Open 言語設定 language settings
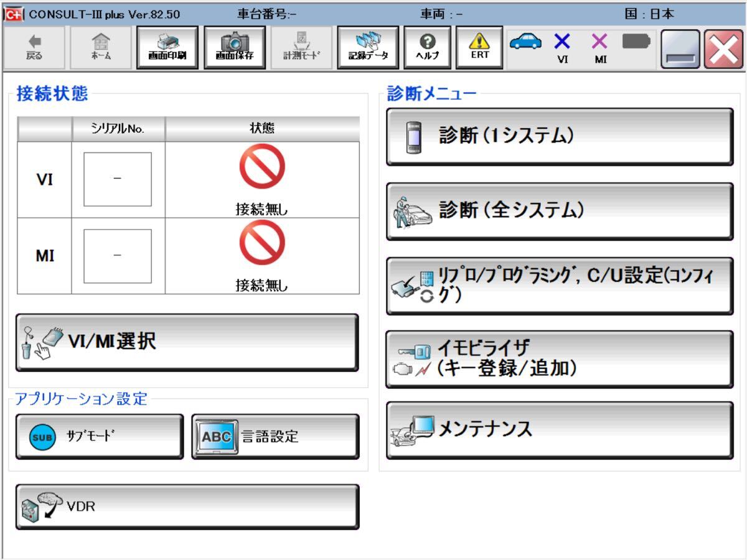 pyautogui.click(x=275, y=437)
